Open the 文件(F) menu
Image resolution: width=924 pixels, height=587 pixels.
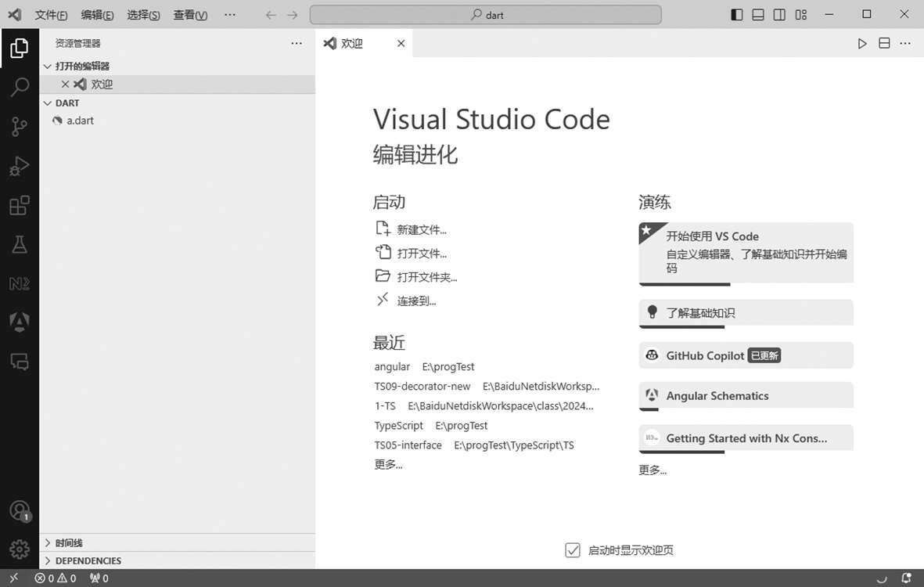(x=51, y=15)
